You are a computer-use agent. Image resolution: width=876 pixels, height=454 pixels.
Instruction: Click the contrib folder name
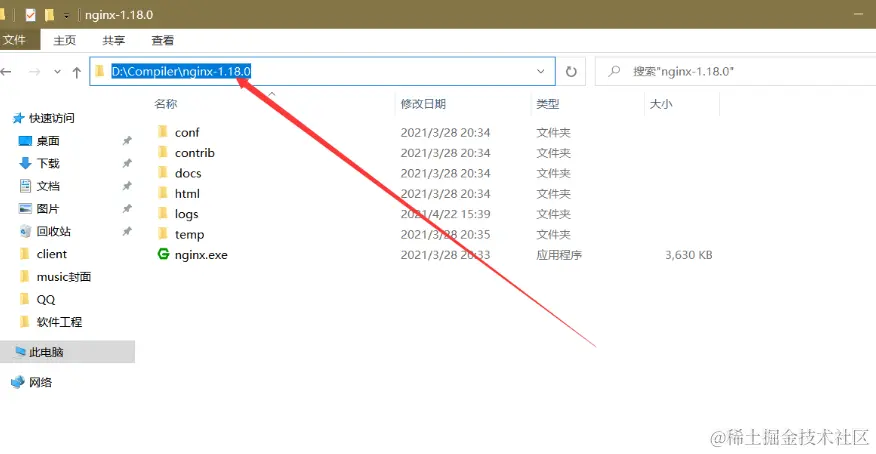(194, 153)
